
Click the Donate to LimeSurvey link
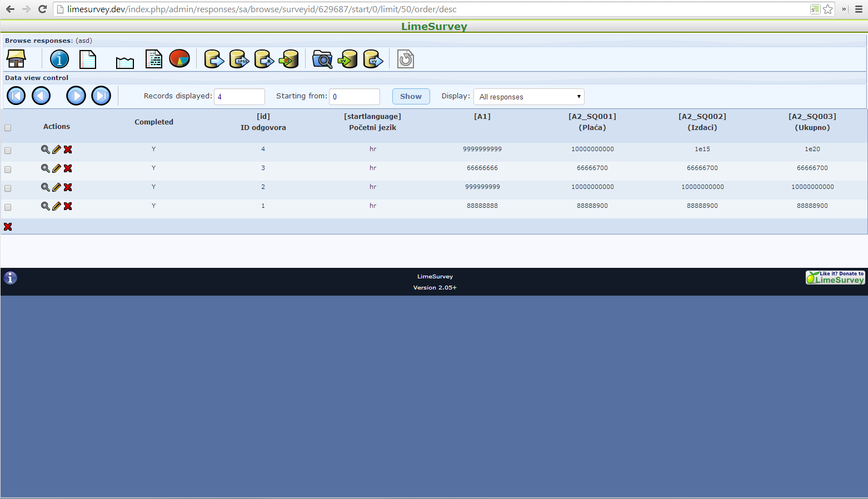[835, 277]
